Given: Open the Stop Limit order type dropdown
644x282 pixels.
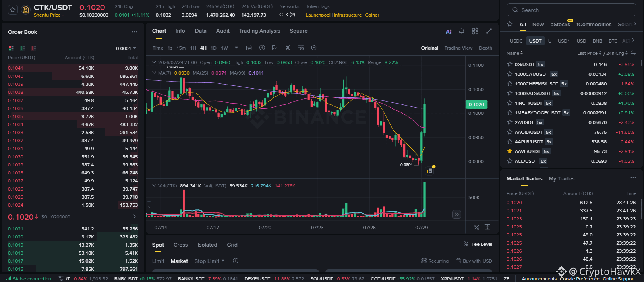Looking at the screenshot, I should 209,261.
